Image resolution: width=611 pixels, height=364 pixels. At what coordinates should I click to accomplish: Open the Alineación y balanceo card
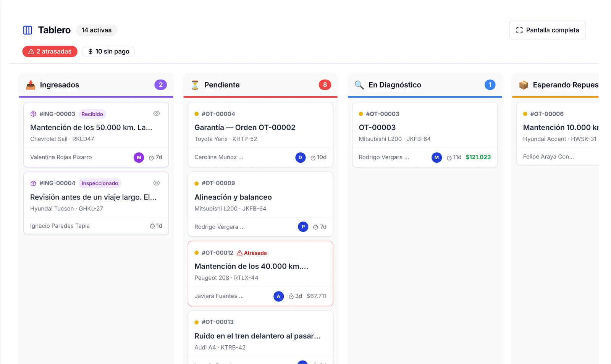(x=260, y=204)
